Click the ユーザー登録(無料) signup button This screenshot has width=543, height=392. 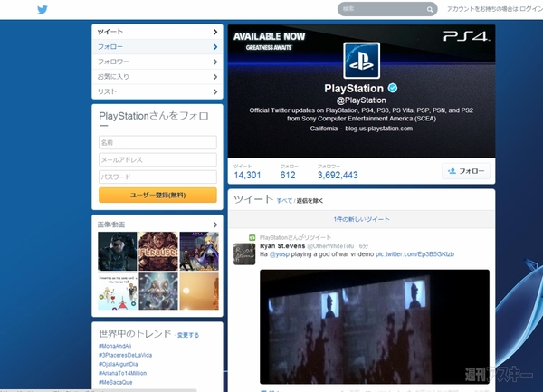tap(157, 195)
